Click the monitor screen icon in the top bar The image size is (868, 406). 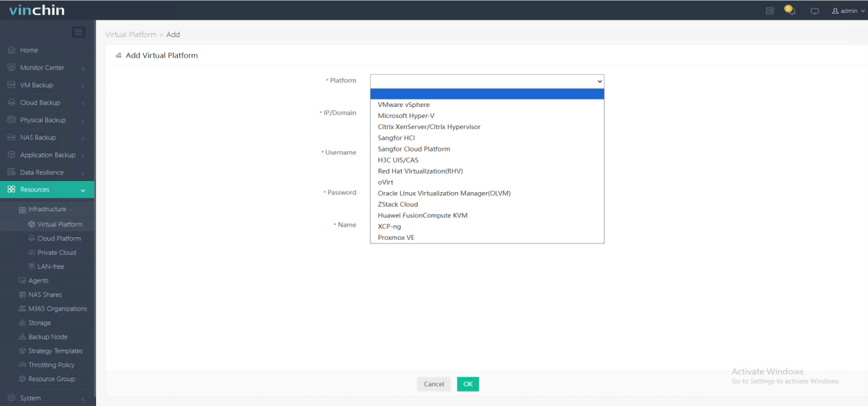[814, 11]
